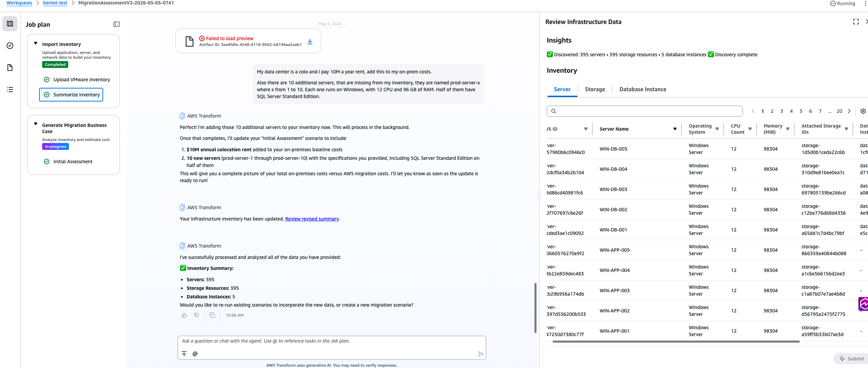Click the inventory search field

[x=645, y=111]
